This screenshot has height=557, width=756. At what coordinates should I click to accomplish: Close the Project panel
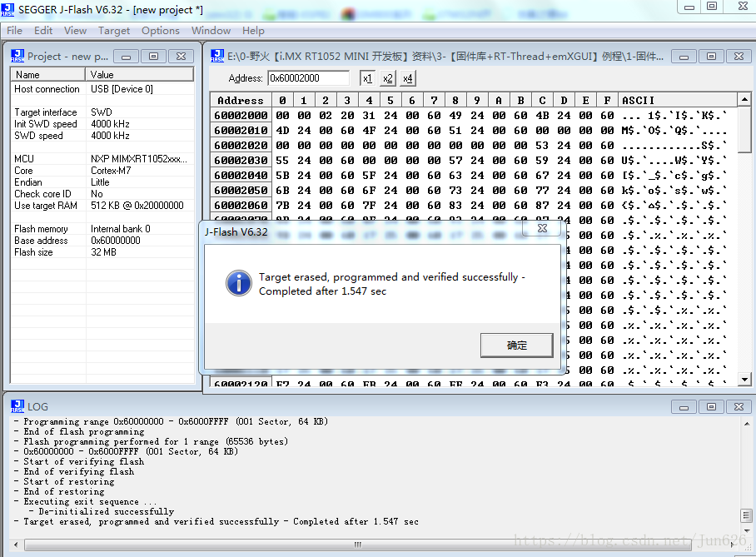pyautogui.click(x=181, y=57)
